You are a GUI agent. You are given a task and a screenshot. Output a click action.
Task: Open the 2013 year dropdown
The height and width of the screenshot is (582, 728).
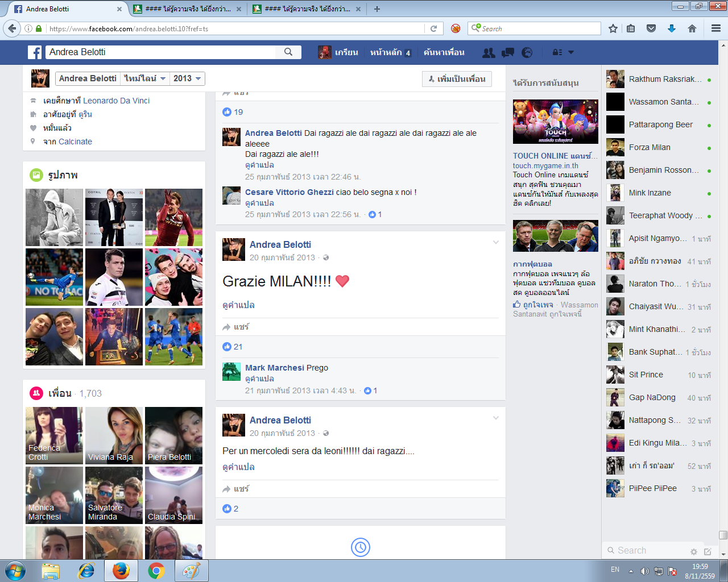[187, 78]
